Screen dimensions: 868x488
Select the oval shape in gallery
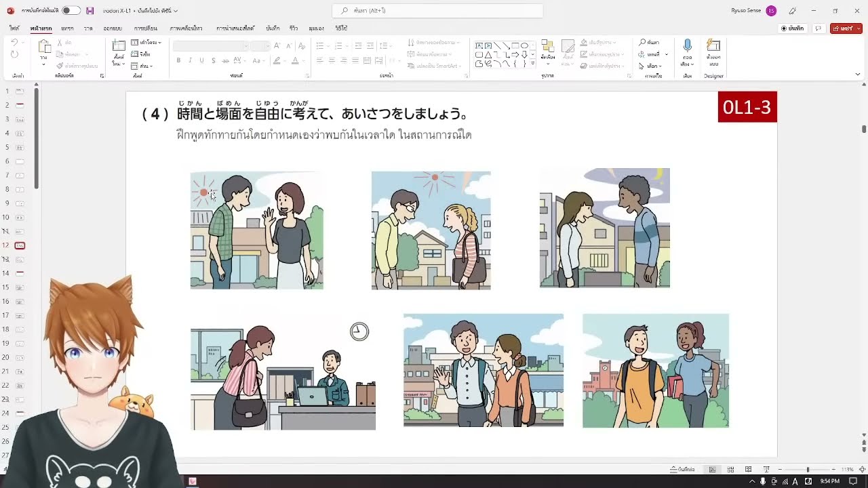(524, 45)
